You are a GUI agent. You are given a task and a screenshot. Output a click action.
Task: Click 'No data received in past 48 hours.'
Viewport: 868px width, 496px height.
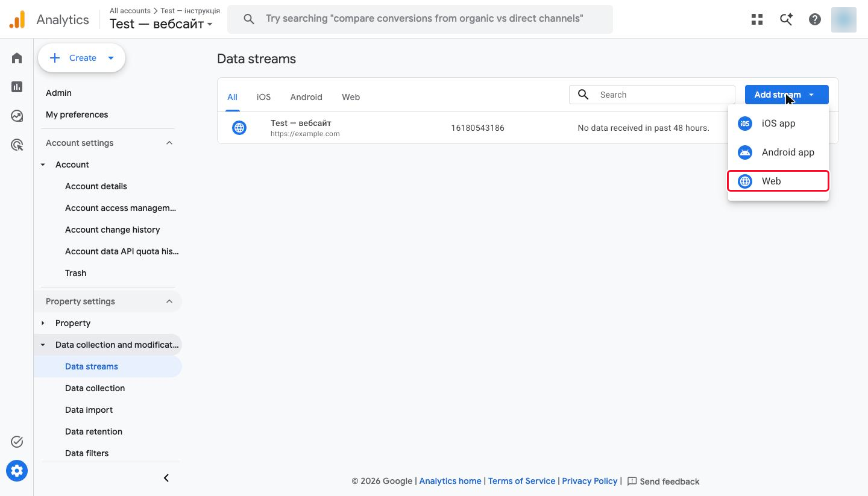pyautogui.click(x=643, y=128)
